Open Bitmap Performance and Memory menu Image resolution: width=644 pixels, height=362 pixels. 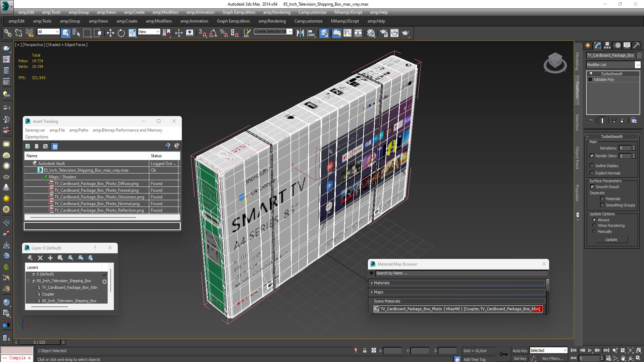(x=127, y=130)
